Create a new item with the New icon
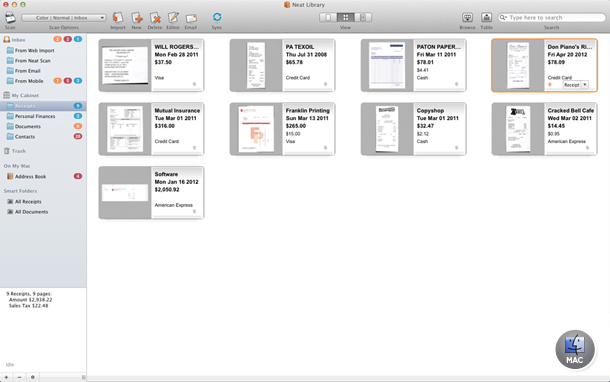This screenshot has height=382, width=610. [137, 18]
